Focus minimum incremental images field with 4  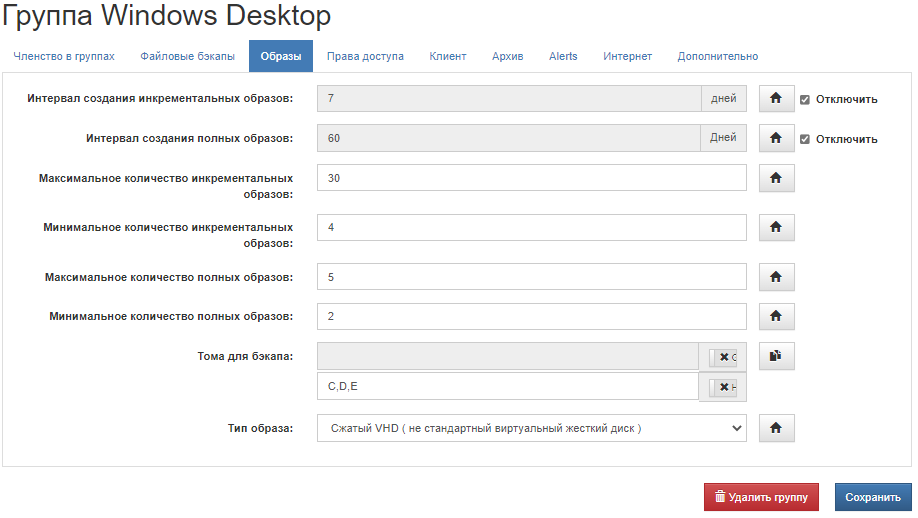click(x=532, y=227)
